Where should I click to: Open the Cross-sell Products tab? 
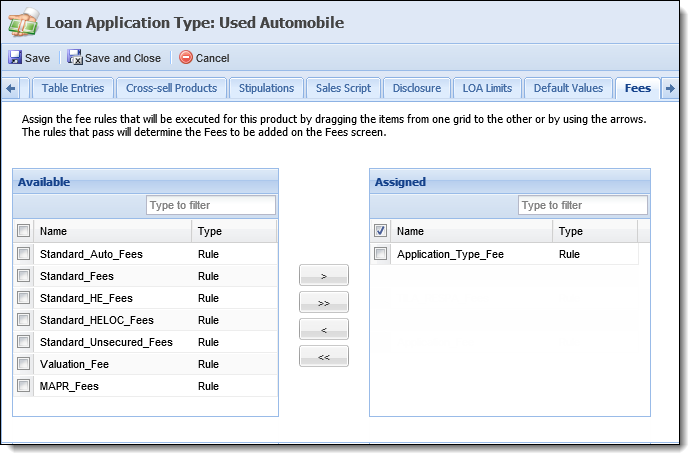tap(172, 88)
